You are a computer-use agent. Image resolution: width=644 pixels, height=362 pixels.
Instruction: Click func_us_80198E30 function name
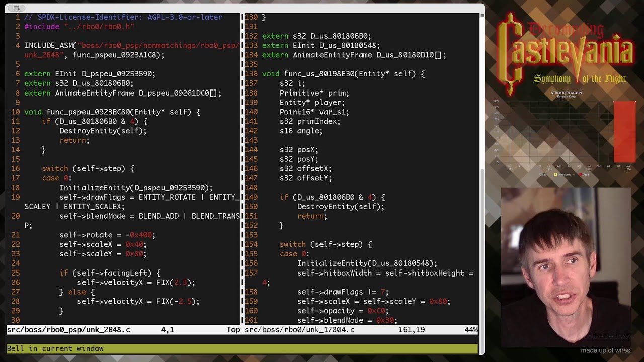(x=319, y=74)
